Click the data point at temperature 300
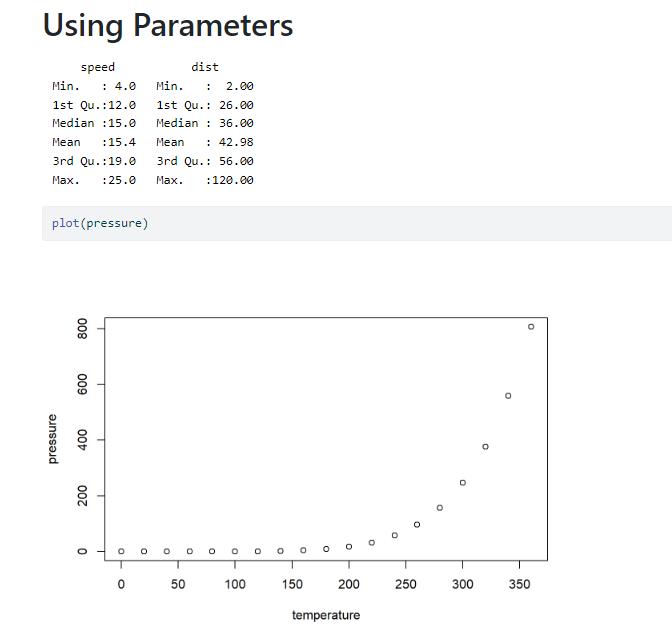This screenshot has width=672, height=642. [x=463, y=483]
